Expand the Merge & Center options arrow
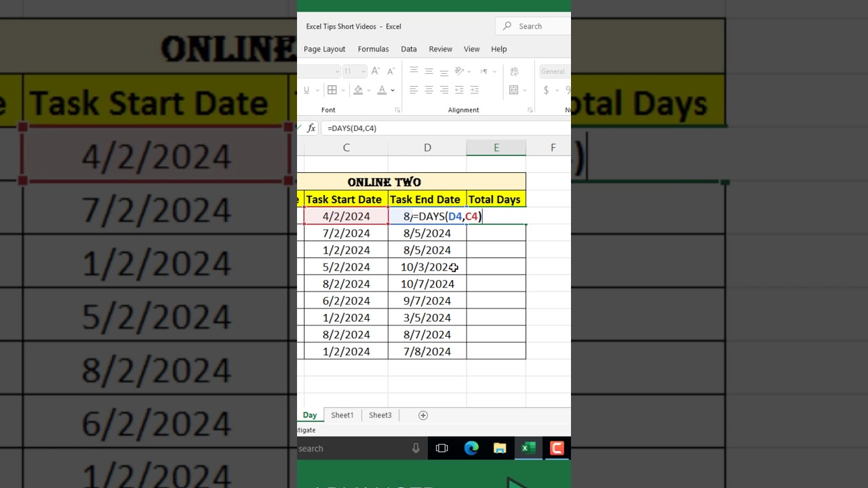Image resolution: width=868 pixels, height=488 pixels. click(x=524, y=90)
